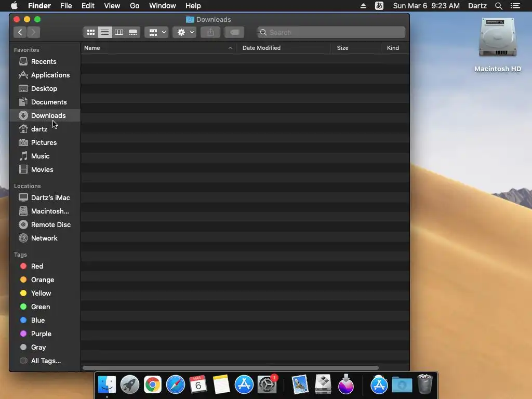Open Movies in sidebar
532x399 pixels.
(x=45, y=170)
